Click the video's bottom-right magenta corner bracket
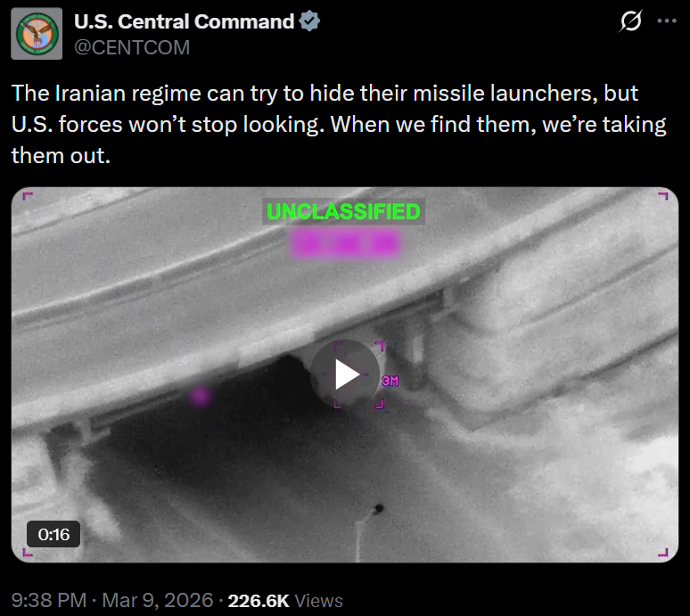The image size is (690, 616). [663, 552]
